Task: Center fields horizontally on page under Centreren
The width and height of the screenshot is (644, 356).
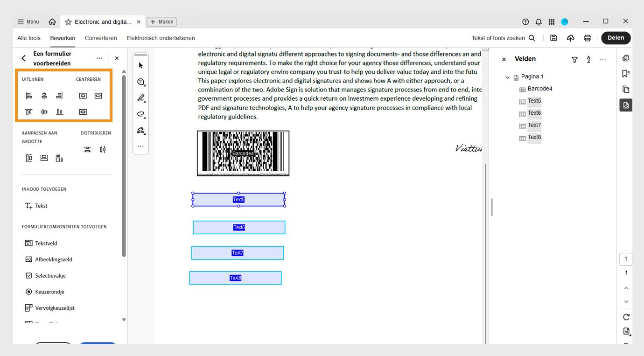Action: (x=98, y=96)
